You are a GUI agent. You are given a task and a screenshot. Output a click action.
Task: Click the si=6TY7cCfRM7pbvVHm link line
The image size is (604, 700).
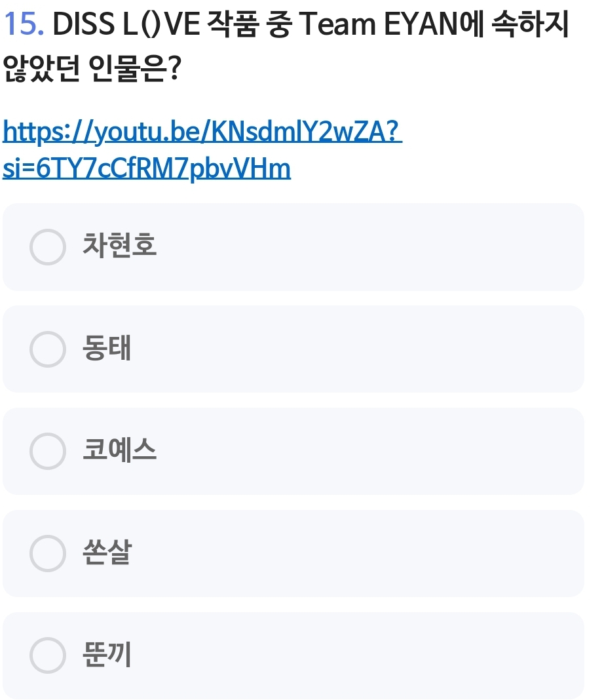[x=146, y=168]
